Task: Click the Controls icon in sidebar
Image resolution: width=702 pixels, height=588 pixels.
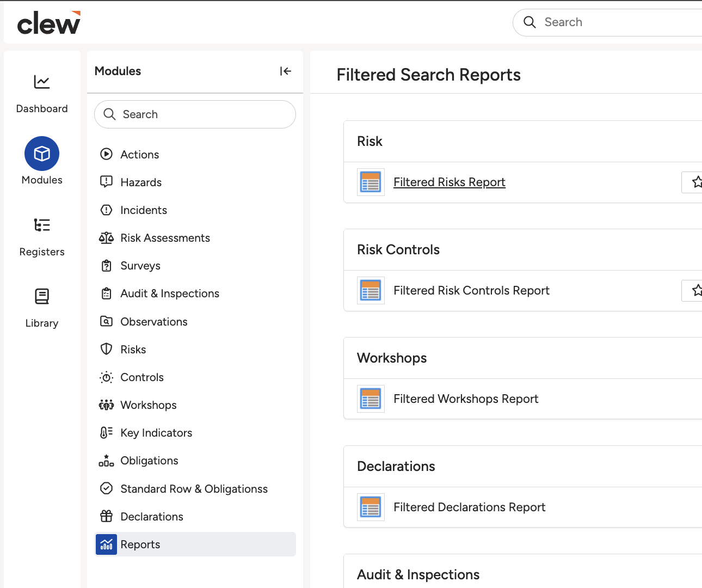Action: [x=107, y=377]
